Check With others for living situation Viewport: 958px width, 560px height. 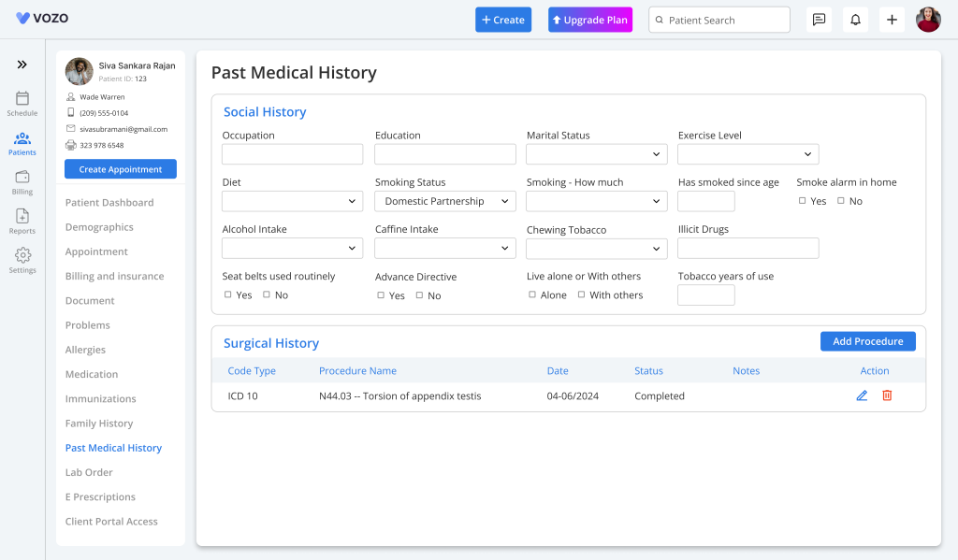point(581,294)
